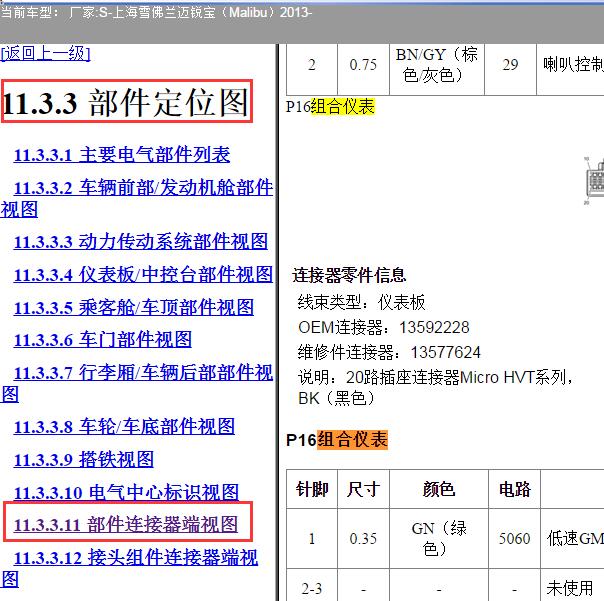Viewport: 604px width, 601px height.
Task: Click the 当前车型 vehicle header text
Action: 156,12
